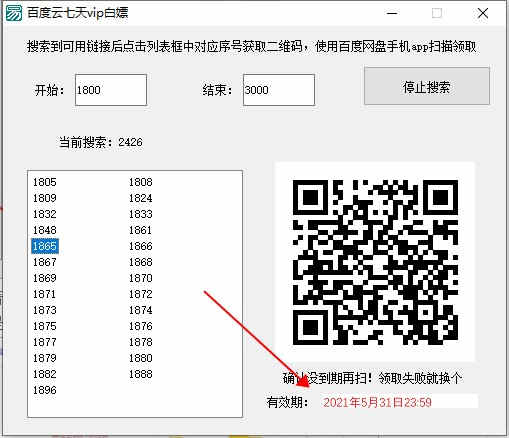
Task: Click the expiry date field 2021年5月31日
Action: [x=397, y=402]
